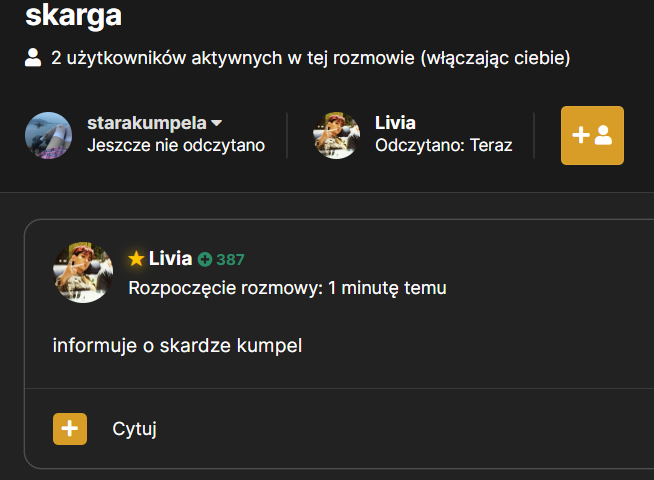
Task: Click the Jeszcze nie odczytano status
Action: pos(176,146)
